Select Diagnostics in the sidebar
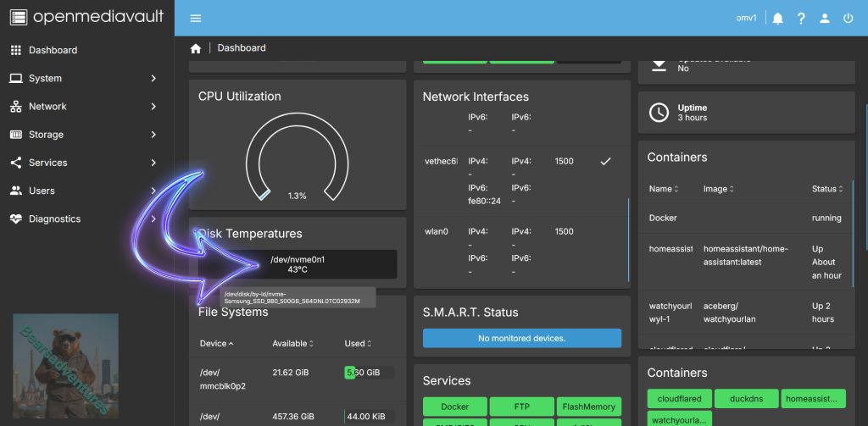This screenshot has width=868, height=426. pyautogui.click(x=54, y=219)
